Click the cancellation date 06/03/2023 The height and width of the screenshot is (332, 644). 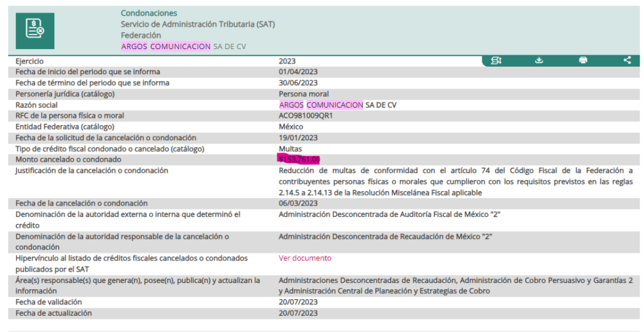(x=298, y=203)
